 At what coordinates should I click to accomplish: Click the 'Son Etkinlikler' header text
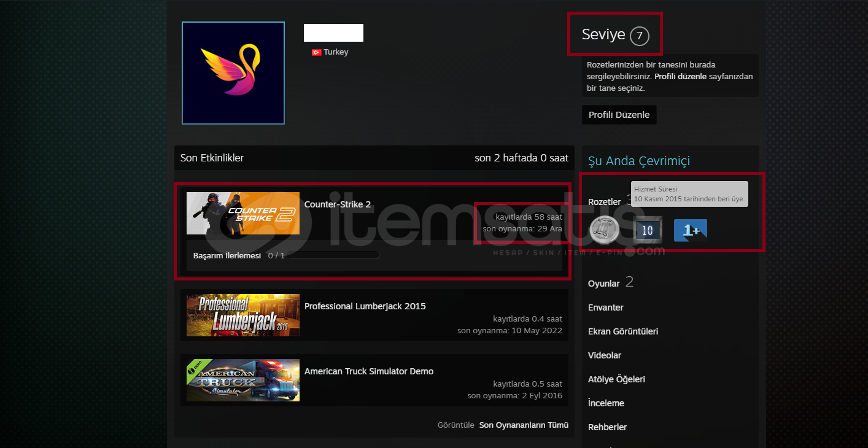click(x=212, y=158)
